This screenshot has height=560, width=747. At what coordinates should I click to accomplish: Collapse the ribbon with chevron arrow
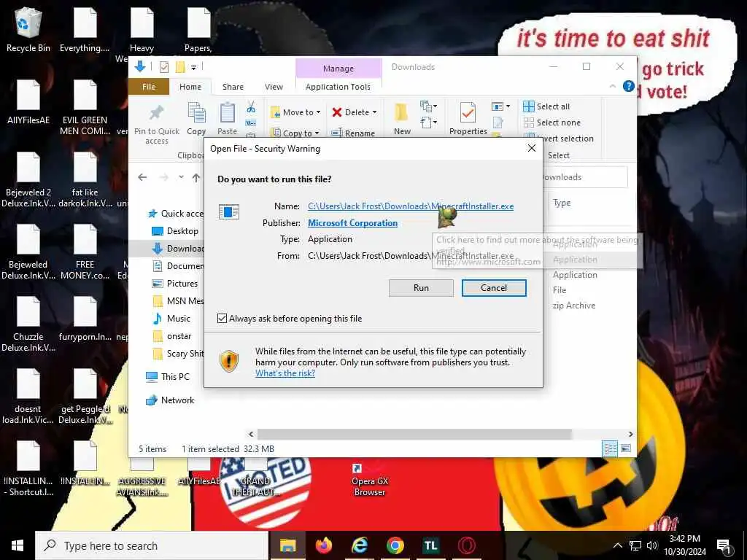[612, 86]
